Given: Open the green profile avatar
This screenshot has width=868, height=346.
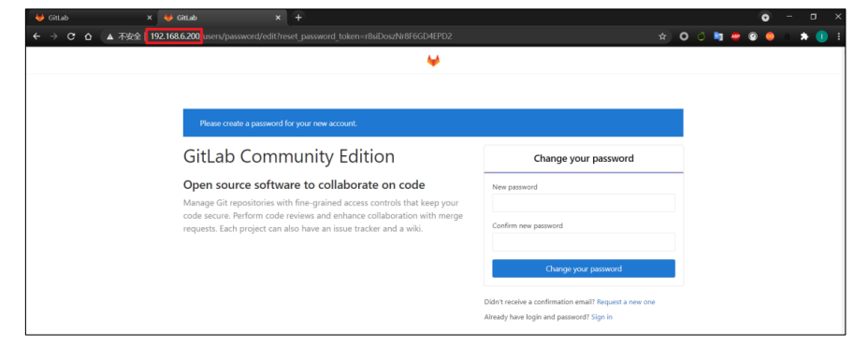Looking at the screenshot, I should [x=821, y=36].
